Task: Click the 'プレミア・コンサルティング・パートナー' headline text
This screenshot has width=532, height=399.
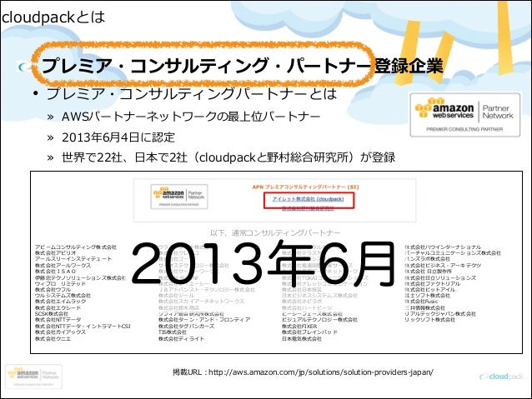Action: (x=206, y=65)
